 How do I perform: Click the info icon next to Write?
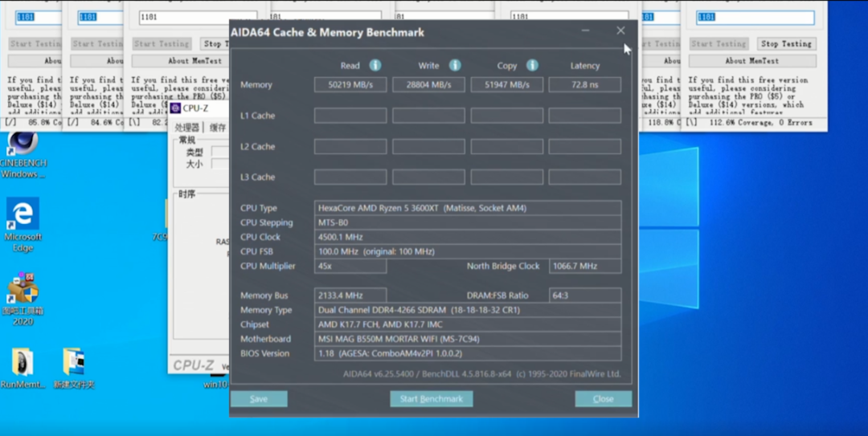455,65
